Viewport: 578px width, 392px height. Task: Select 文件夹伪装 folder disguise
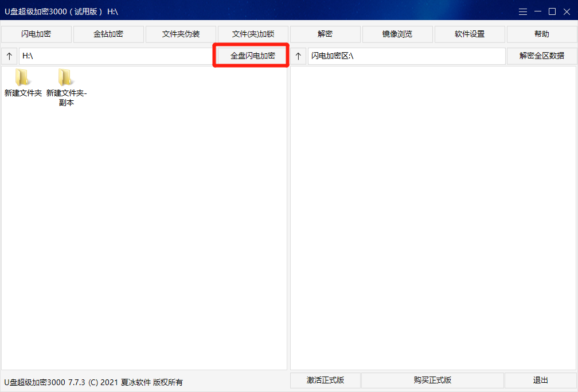click(x=181, y=34)
